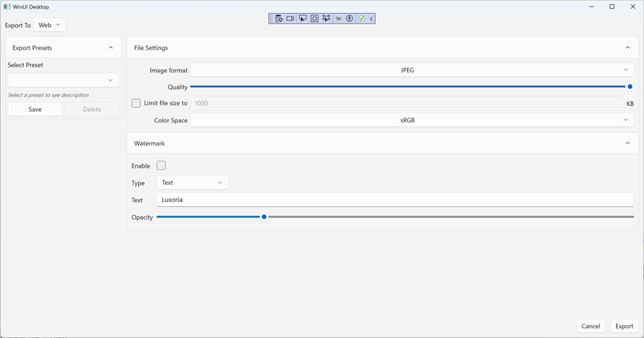644x338 pixels.
Task: Tick the watermark Enable checkbox
Action: click(161, 165)
